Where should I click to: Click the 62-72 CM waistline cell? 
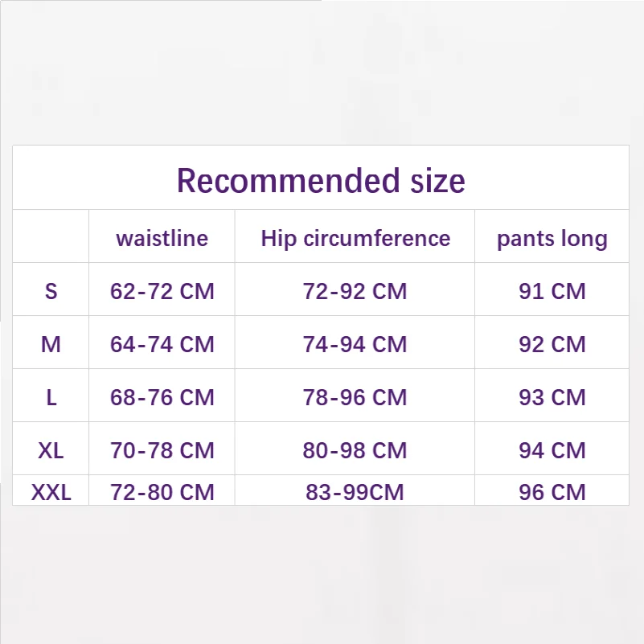coord(162,291)
